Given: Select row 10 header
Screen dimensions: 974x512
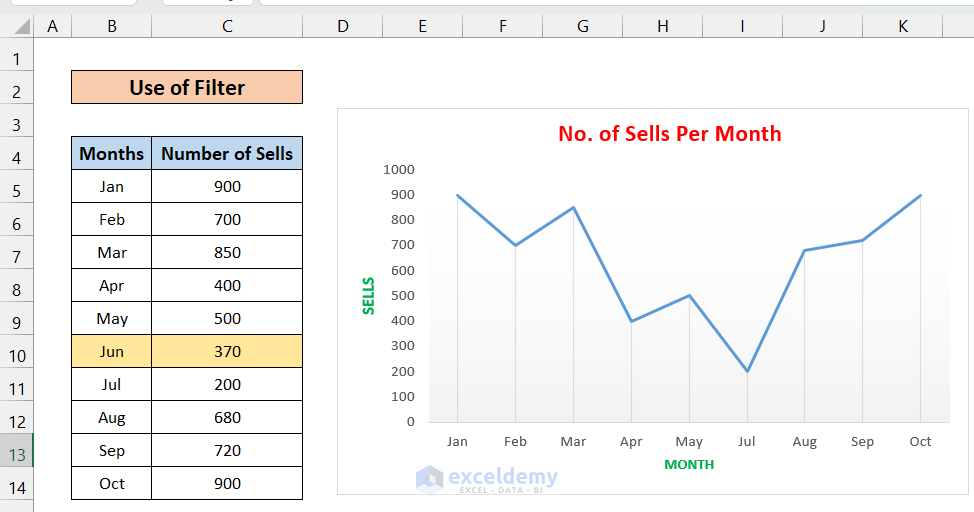Looking at the screenshot, I should [x=17, y=355].
